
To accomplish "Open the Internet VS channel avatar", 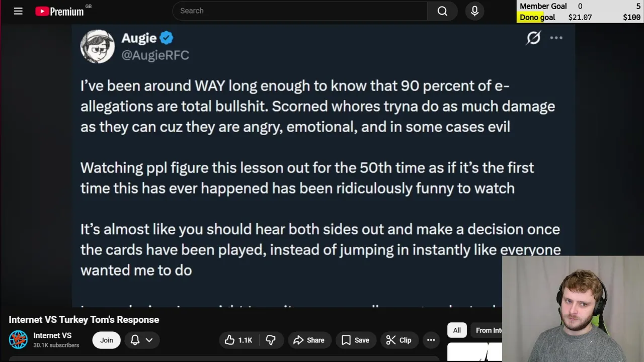I will coord(18,340).
